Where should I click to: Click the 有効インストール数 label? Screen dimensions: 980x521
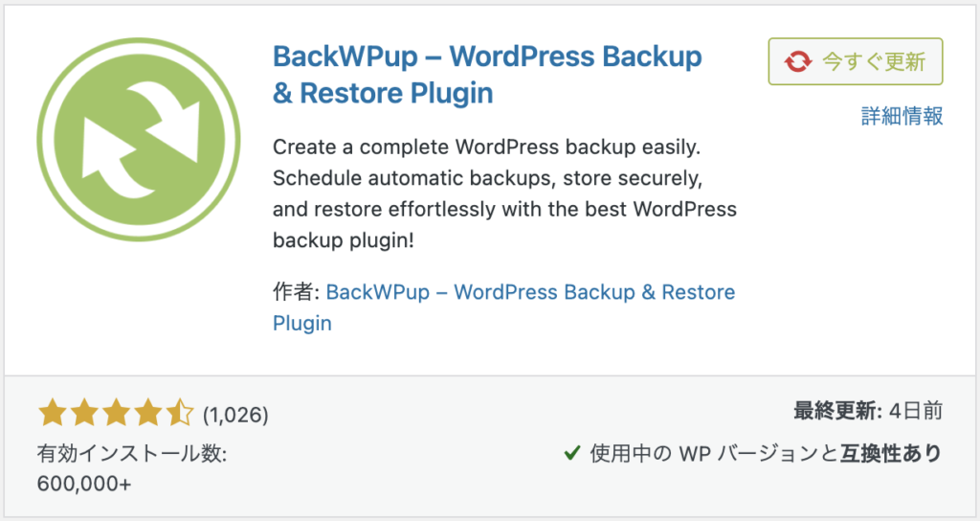(132, 453)
